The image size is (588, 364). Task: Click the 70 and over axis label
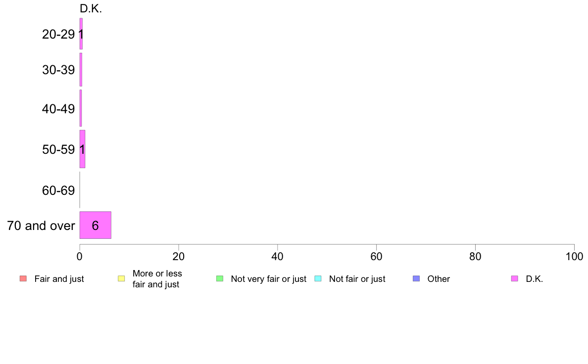click(x=41, y=226)
